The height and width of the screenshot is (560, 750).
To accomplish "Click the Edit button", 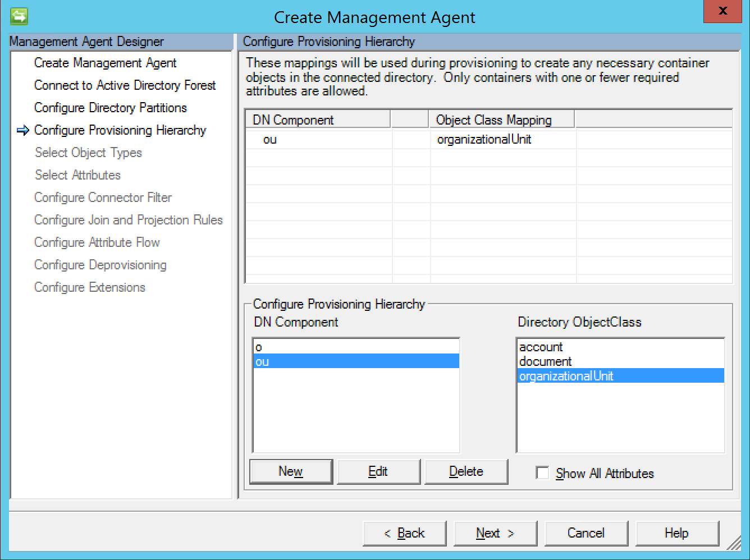I will pos(378,471).
